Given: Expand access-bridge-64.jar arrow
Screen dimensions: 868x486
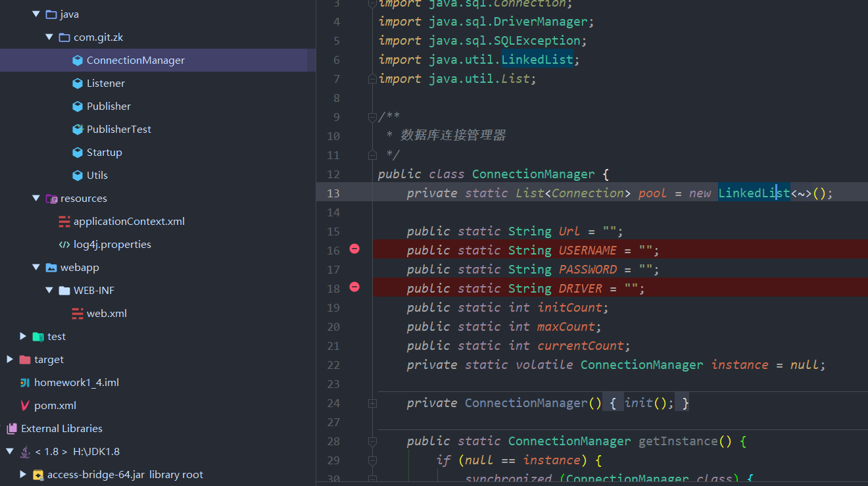Looking at the screenshot, I should pyautogui.click(x=23, y=474).
